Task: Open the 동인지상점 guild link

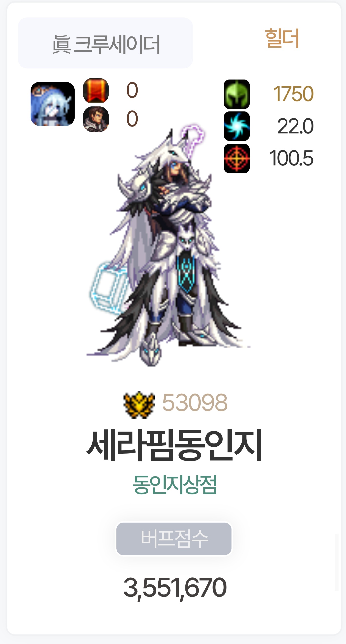Action: (175, 484)
